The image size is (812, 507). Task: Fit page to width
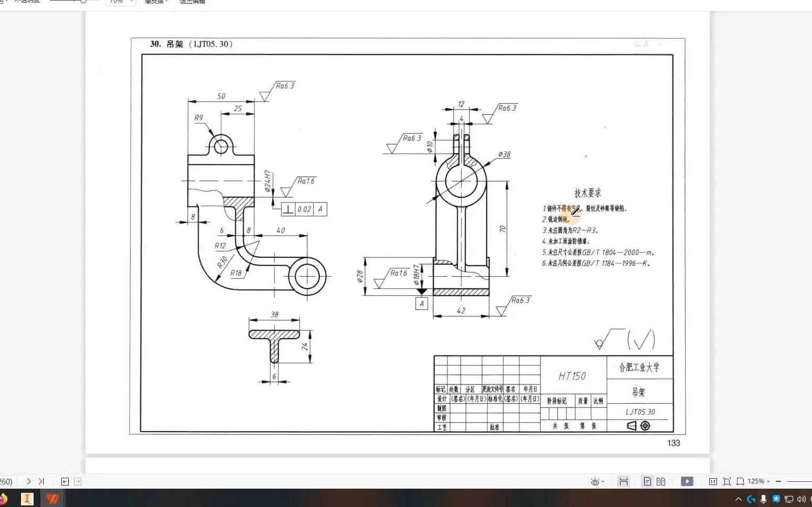[x=740, y=481]
